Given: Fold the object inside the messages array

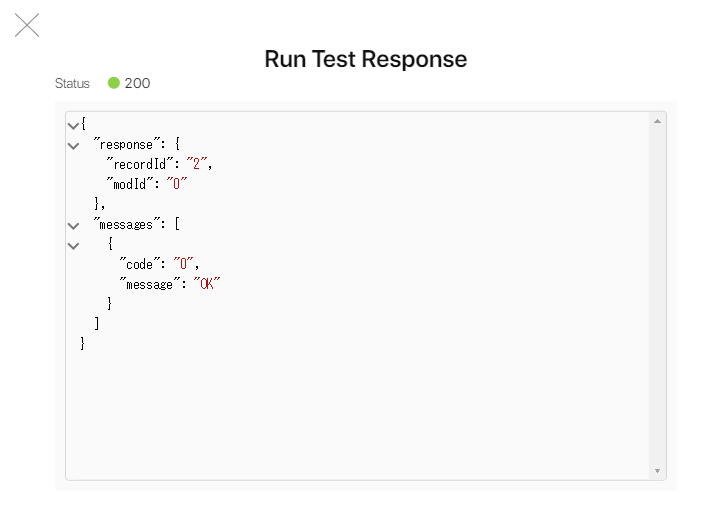Looking at the screenshot, I should (73, 245).
